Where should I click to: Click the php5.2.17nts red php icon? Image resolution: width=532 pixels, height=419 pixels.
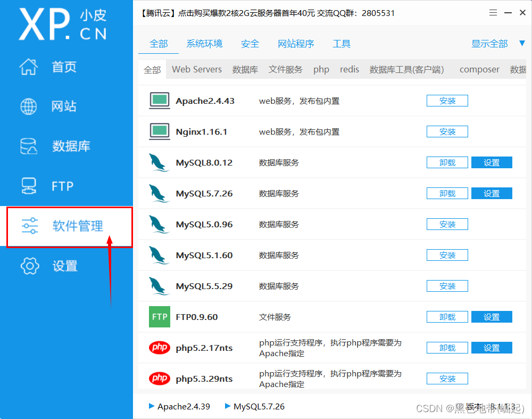pos(160,348)
